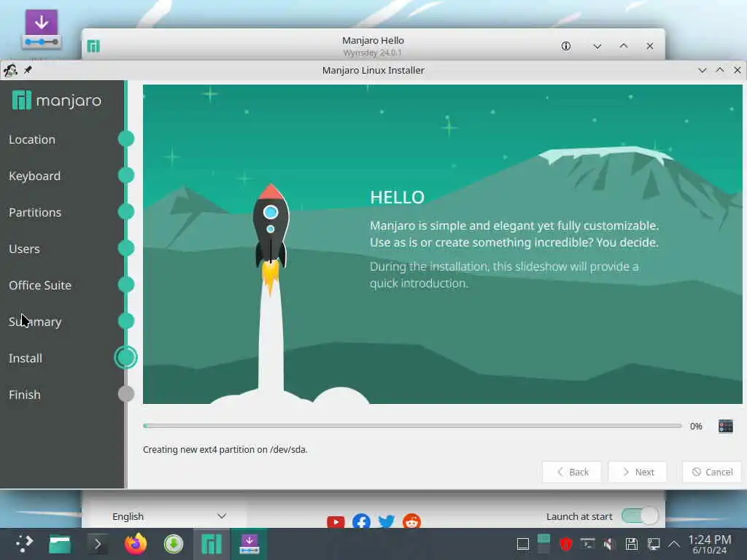
Task: Open the network tray icon
Action: (653, 544)
